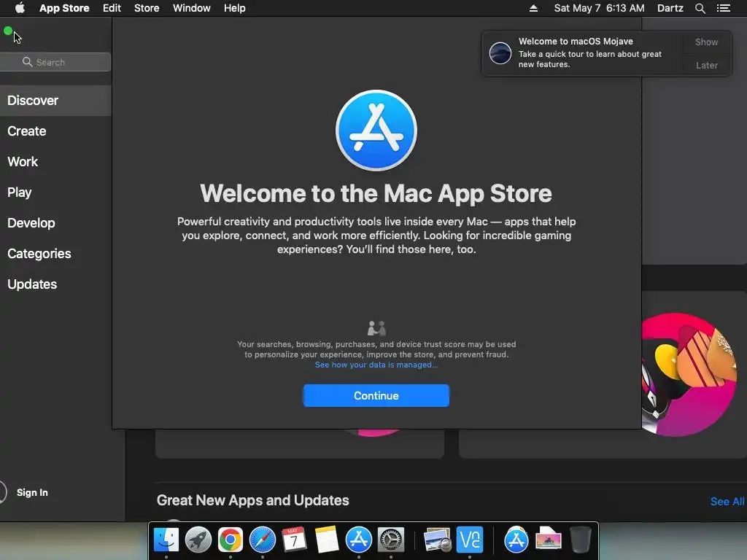747x560 pixels.
Task: Select Updates in the sidebar
Action: tap(55, 284)
